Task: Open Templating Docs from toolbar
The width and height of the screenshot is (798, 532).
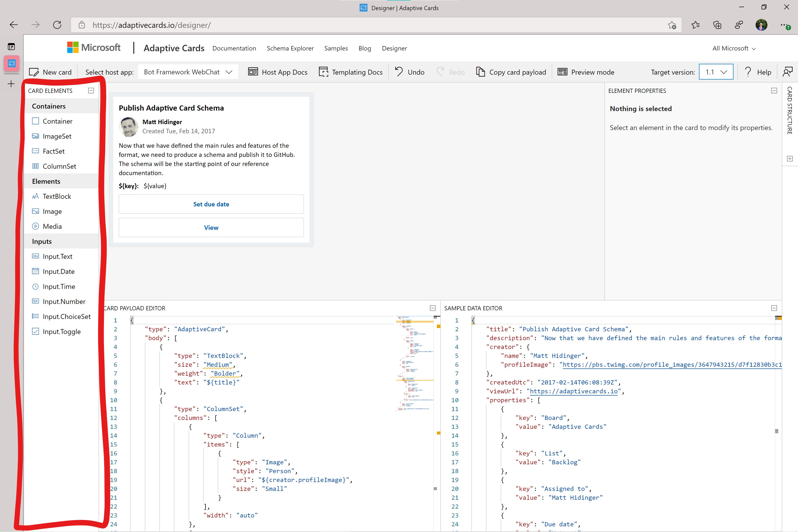Action: pyautogui.click(x=350, y=72)
